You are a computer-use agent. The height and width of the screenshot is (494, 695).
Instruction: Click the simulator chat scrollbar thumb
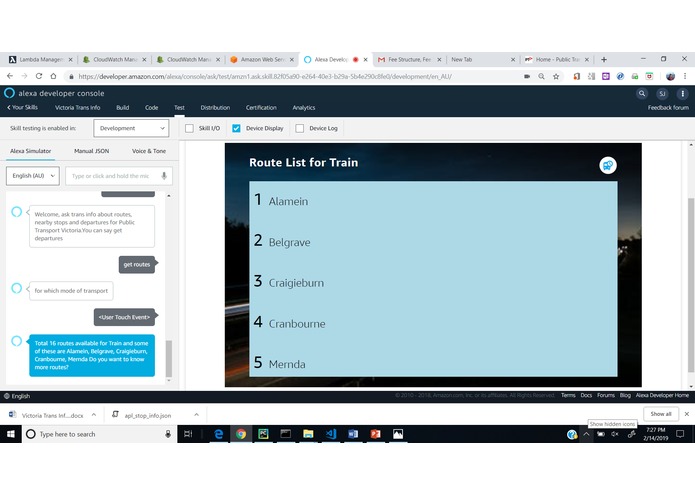(x=169, y=358)
